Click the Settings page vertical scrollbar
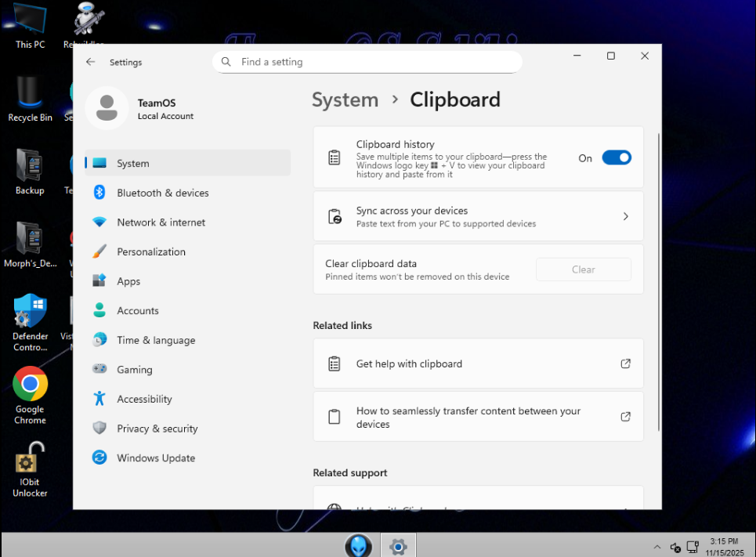This screenshot has height=557, width=756. [x=659, y=282]
